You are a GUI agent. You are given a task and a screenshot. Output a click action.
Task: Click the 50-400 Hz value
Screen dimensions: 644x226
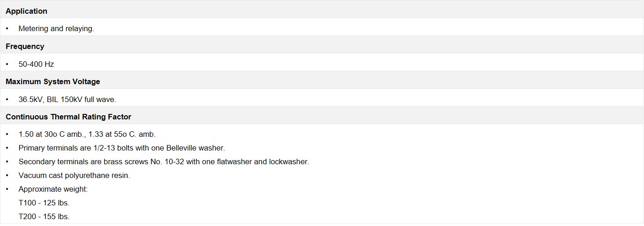pos(36,64)
